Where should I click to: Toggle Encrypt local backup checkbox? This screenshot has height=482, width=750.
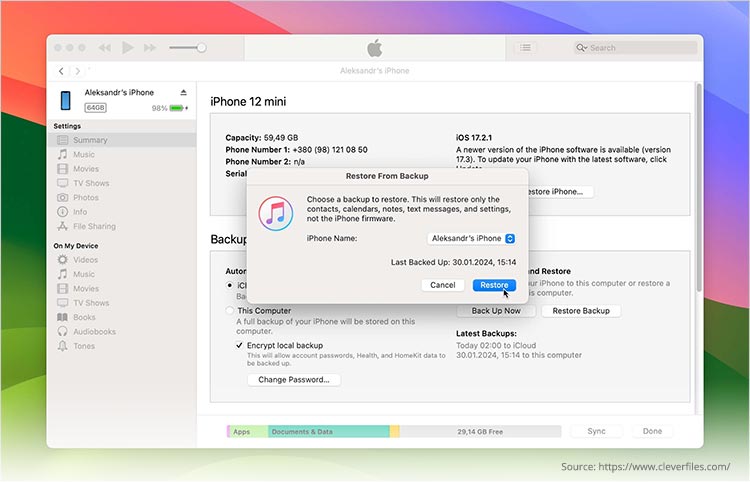point(239,345)
